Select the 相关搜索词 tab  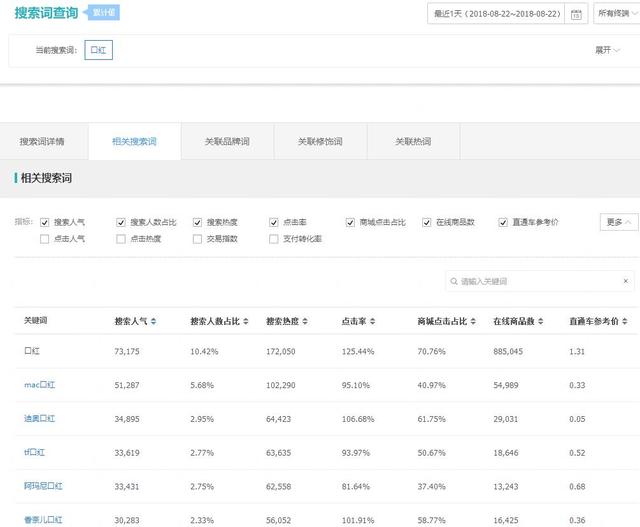[135, 142]
